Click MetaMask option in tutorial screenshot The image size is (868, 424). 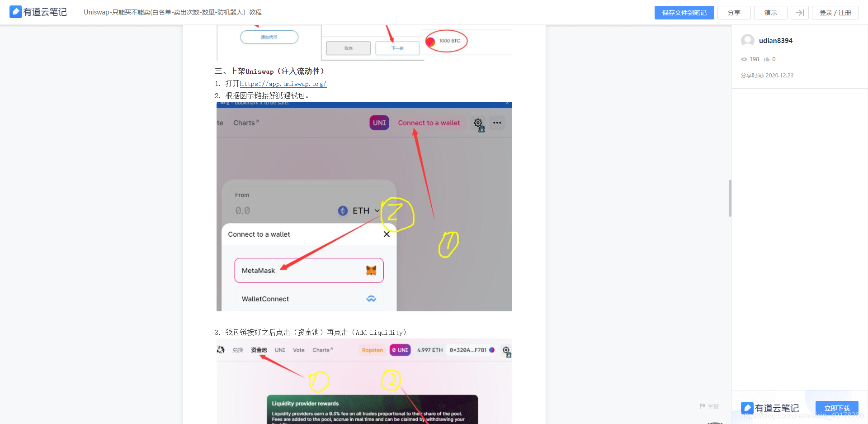(309, 271)
